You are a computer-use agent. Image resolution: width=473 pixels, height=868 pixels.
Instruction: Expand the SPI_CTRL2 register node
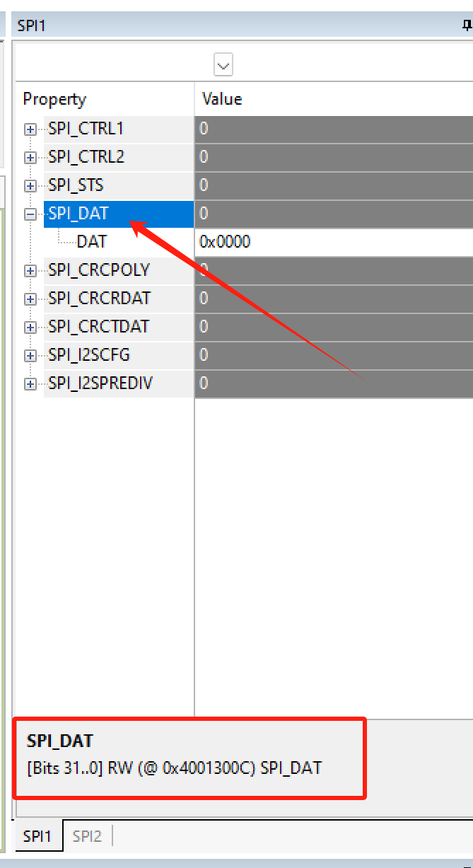(30, 158)
